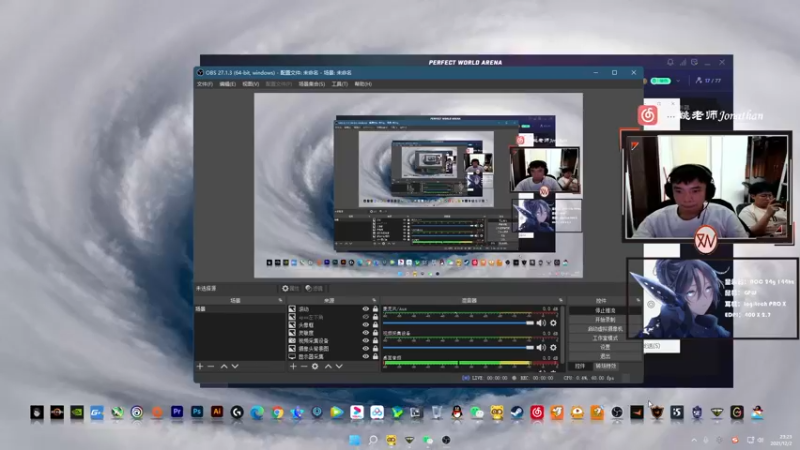Open the 视图(V) menu
The image size is (800, 450).
point(251,84)
